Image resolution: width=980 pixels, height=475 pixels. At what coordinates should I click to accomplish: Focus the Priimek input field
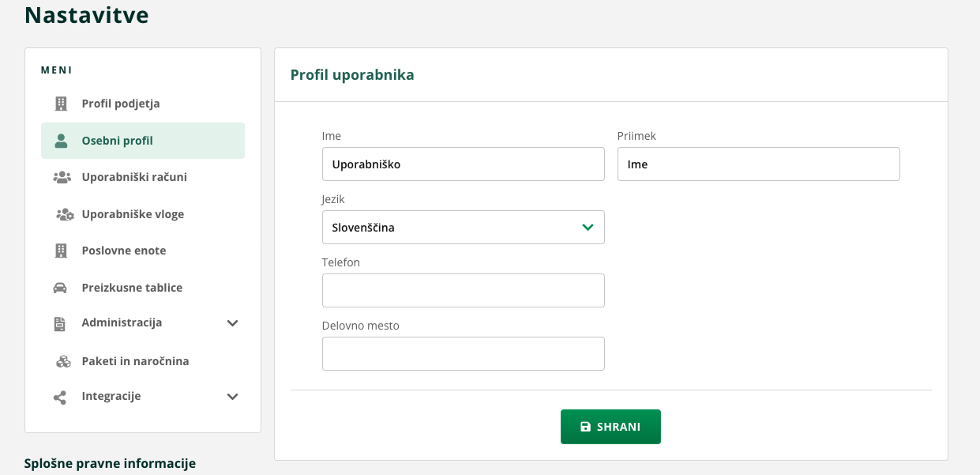pyautogui.click(x=758, y=164)
